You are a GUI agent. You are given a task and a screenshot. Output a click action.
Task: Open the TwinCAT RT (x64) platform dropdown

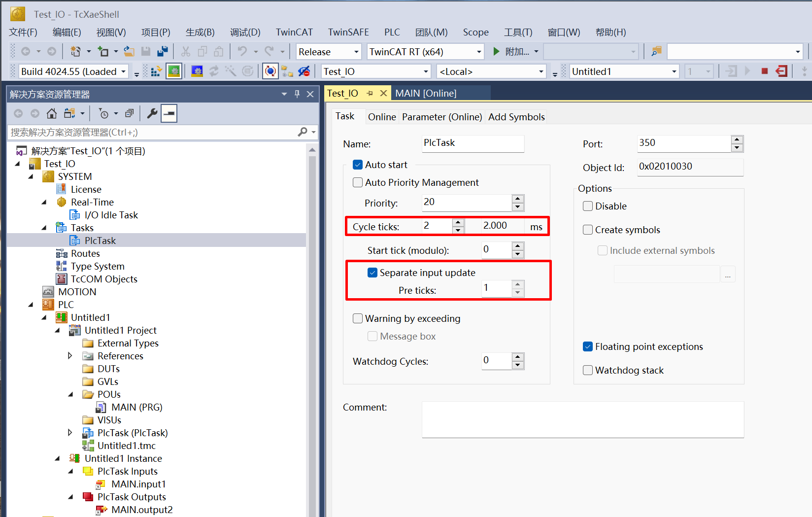point(478,52)
